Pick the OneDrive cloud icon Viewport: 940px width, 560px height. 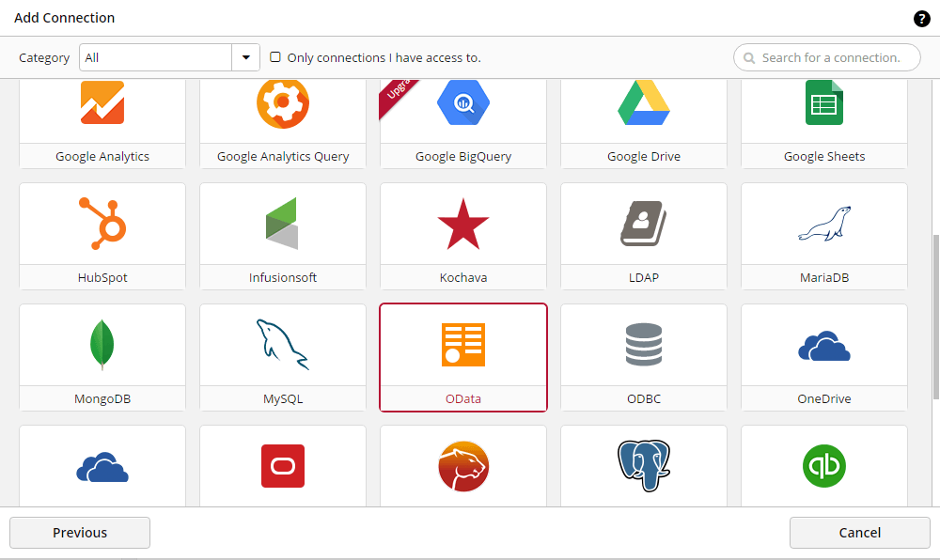[x=824, y=346]
